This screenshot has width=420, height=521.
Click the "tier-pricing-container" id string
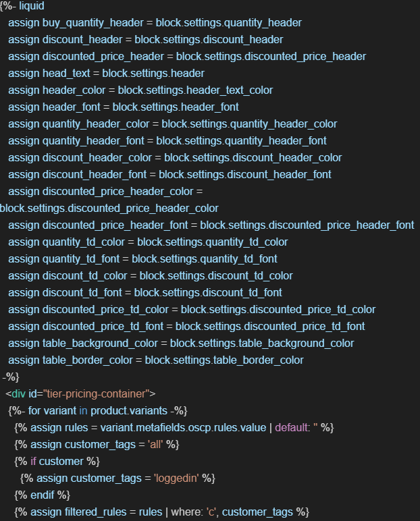99,393
